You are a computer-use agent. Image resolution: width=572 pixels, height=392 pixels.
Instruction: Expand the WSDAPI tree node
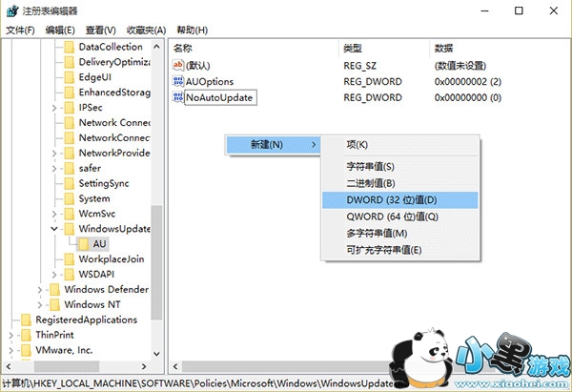(54, 275)
